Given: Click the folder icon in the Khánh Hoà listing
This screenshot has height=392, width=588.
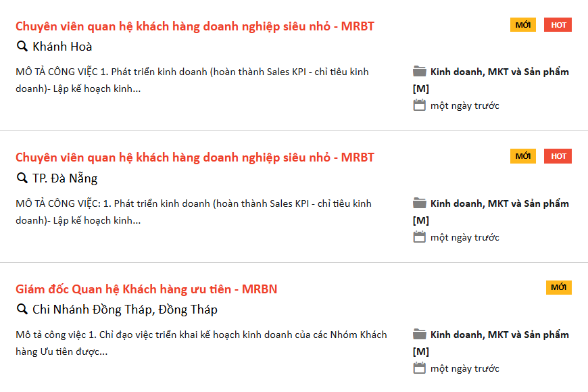Looking at the screenshot, I should [x=419, y=71].
